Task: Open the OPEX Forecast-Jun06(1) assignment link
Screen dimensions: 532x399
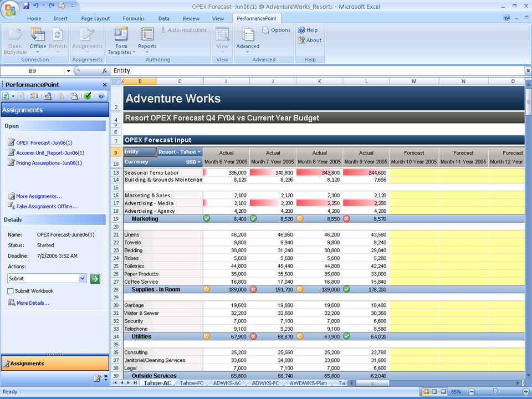Action: 44,143
